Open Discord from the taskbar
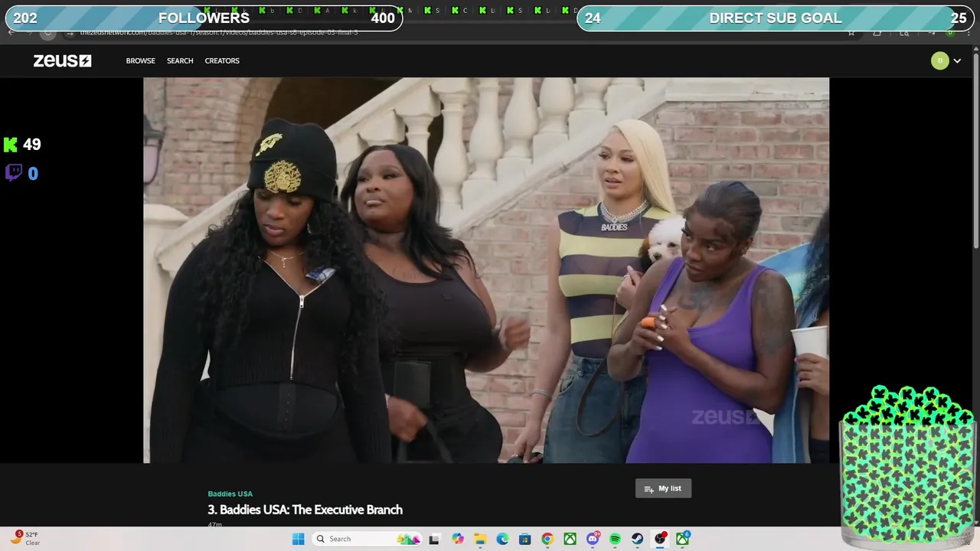This screenshot has width=980, height=551. pos(593,539)
